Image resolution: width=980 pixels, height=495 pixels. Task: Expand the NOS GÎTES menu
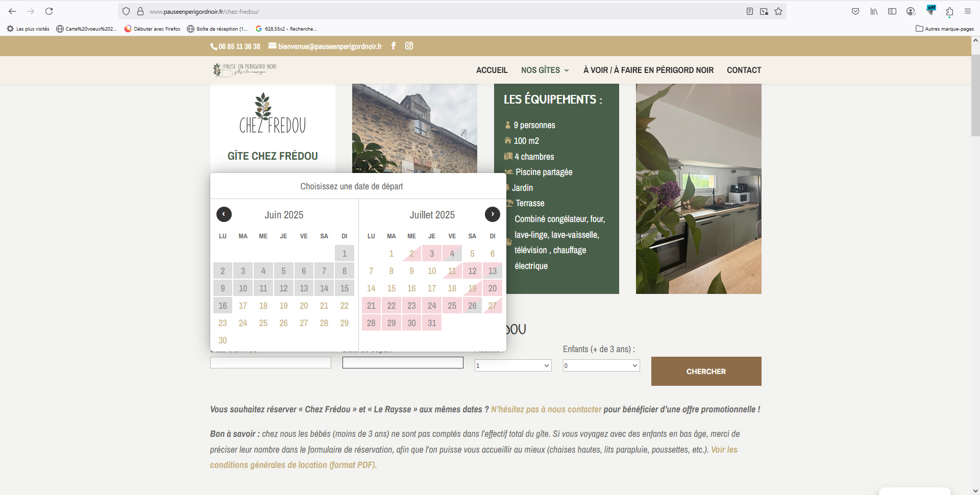point(545,70)
